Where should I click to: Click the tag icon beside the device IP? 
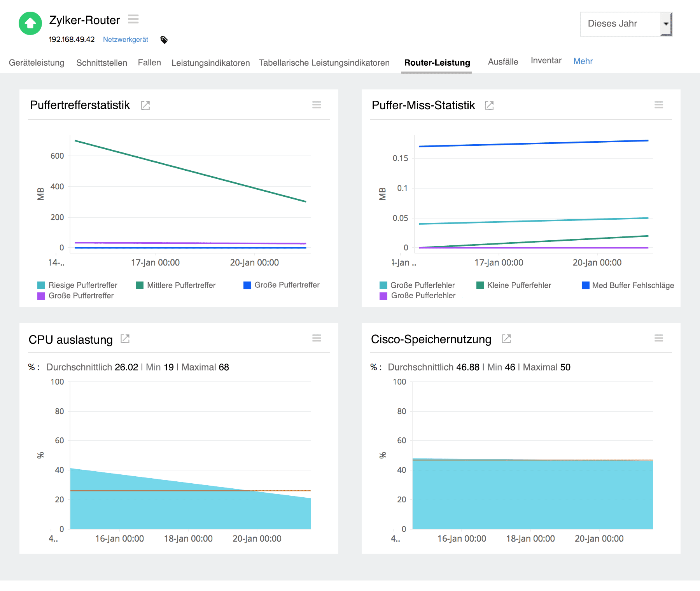click(164, 39)
